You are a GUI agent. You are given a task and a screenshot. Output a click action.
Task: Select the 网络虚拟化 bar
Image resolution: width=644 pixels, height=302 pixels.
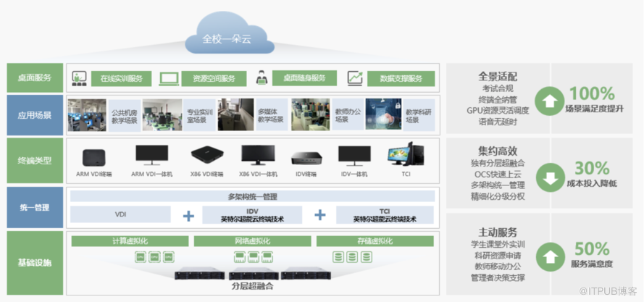pos(252,241)
